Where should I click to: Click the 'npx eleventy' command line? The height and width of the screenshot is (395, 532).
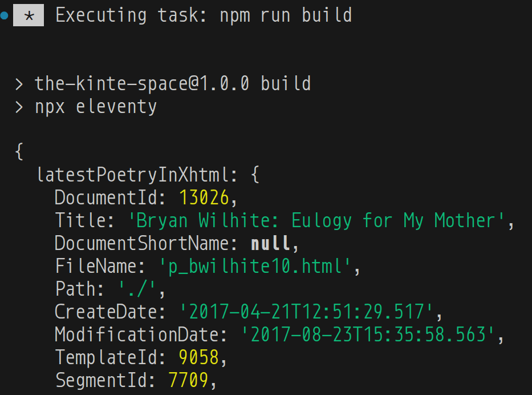(x=96, y=107)
